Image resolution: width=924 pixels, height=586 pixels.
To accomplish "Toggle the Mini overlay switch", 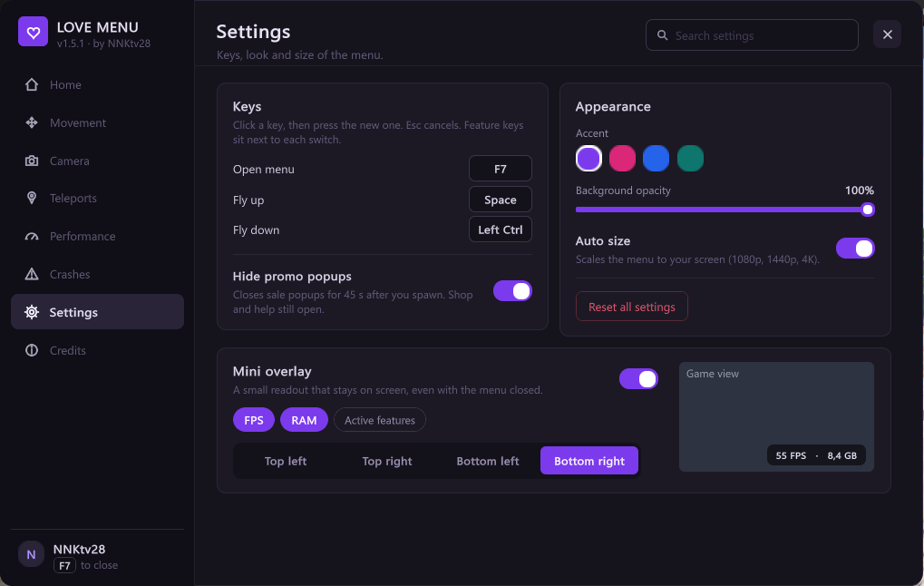I will 638,379.
